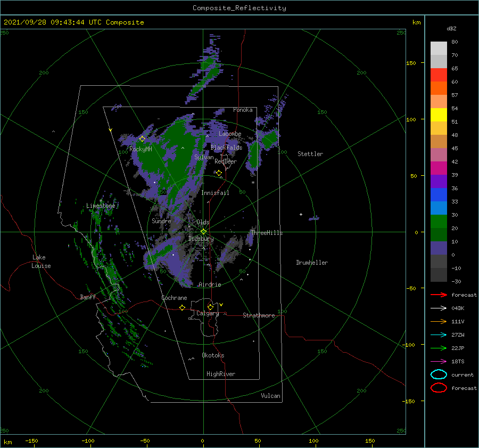
Task: Click the small echo blob east of ThreeHills
Action: click(314, 218)
